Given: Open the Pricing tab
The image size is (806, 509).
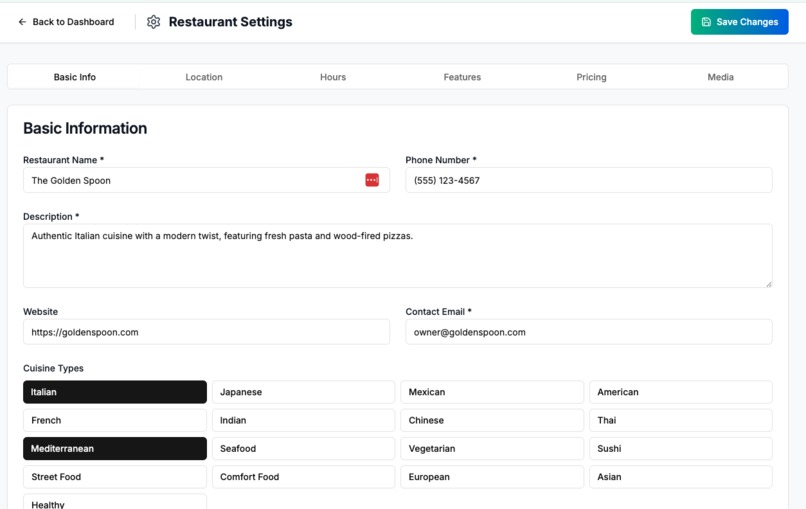Looking at the screenshot, I should pos(591,77).
